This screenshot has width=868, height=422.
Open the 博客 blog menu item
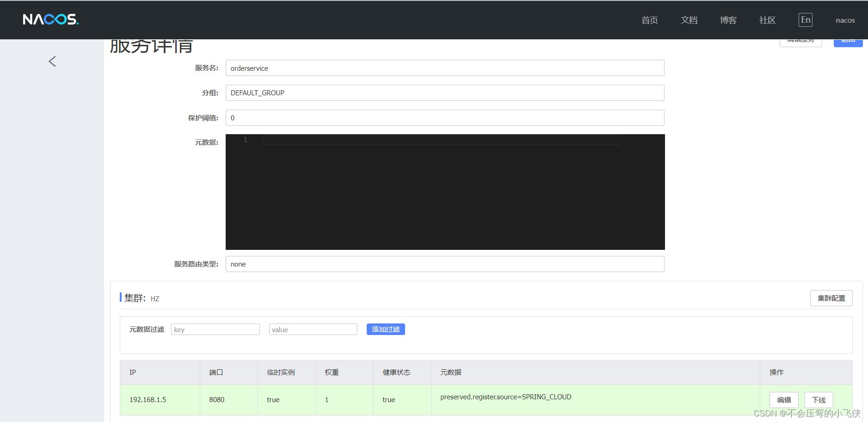click(728, 20)
